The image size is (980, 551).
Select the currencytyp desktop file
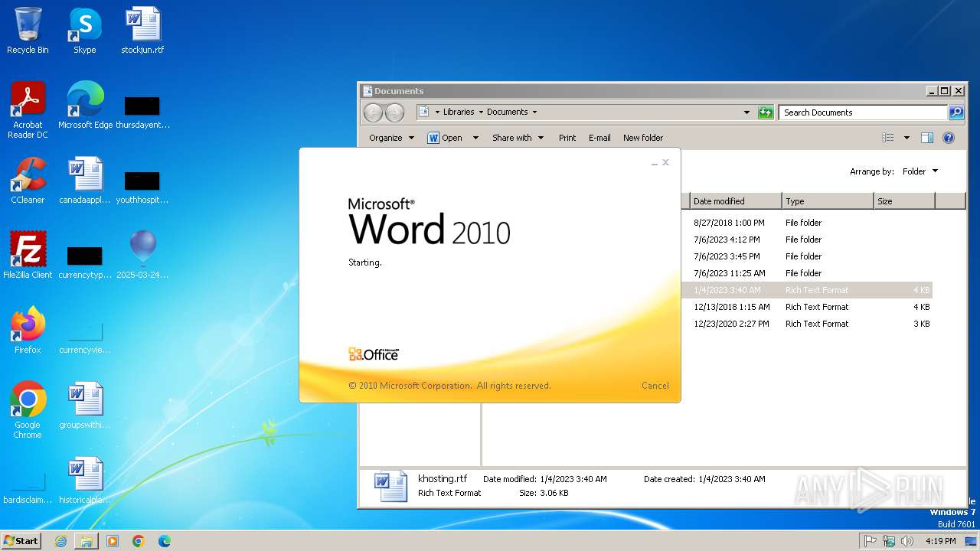[85, 262]
